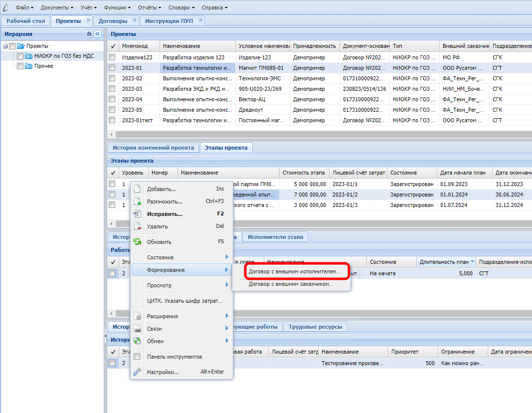Sort by Длительность план column header
Screen dimensions: 532x413
pos(444,262)
